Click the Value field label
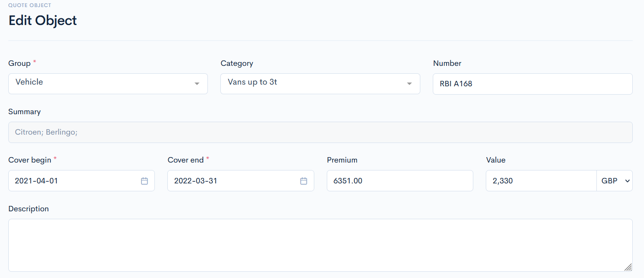Screen dimensions: 644x278 tap(495, 160)
